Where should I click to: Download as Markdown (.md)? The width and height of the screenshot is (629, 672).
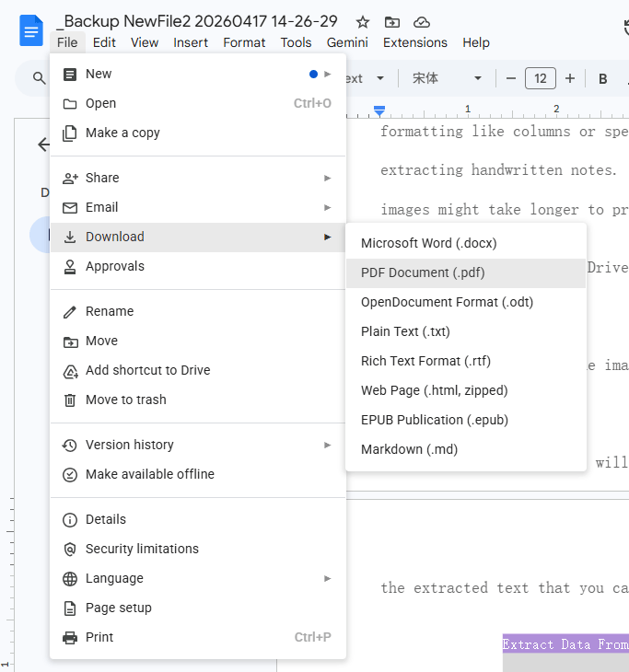tap(466, 449)
